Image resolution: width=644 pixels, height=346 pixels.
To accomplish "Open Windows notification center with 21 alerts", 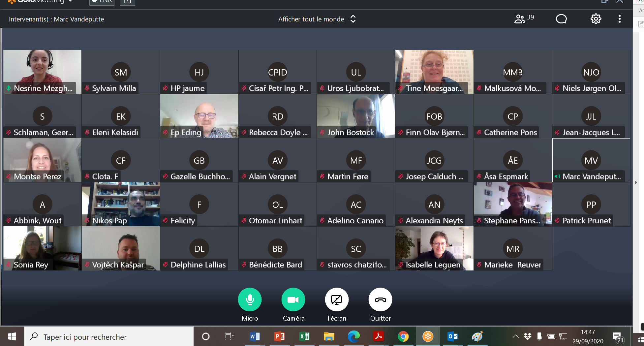I will (x=617, y=337).
